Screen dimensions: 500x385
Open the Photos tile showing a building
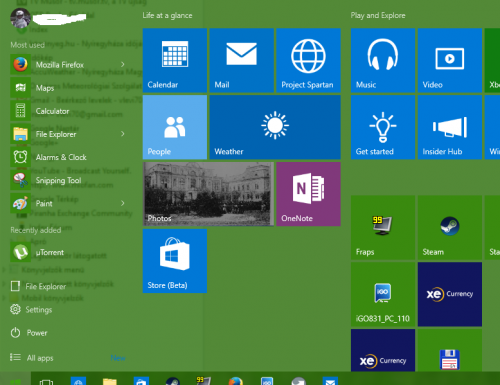coord(208,194)
